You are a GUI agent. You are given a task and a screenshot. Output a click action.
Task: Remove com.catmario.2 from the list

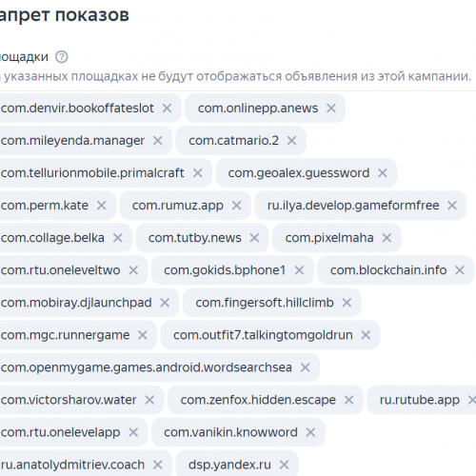(x=291, y=141)
